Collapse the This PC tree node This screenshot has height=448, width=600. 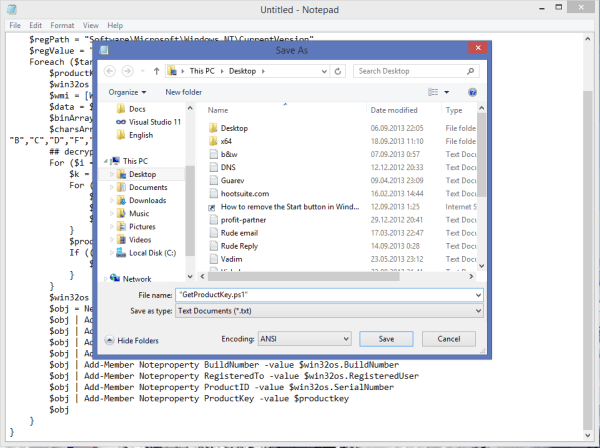[x=103, y=160]
